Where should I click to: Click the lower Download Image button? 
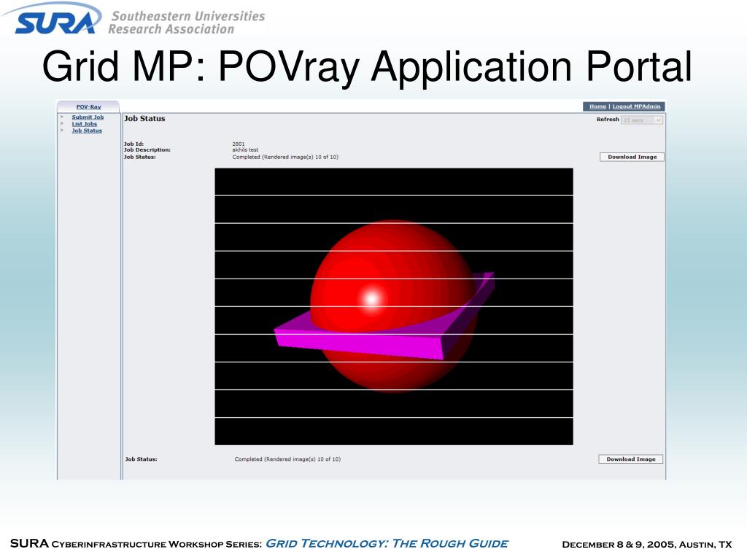tap(631, 459)
